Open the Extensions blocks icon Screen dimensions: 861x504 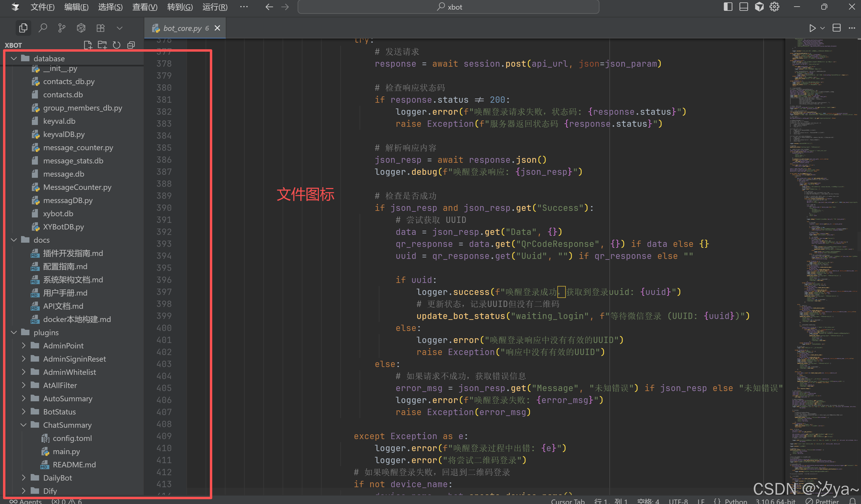pyautogui.click(x=100, y=28)
